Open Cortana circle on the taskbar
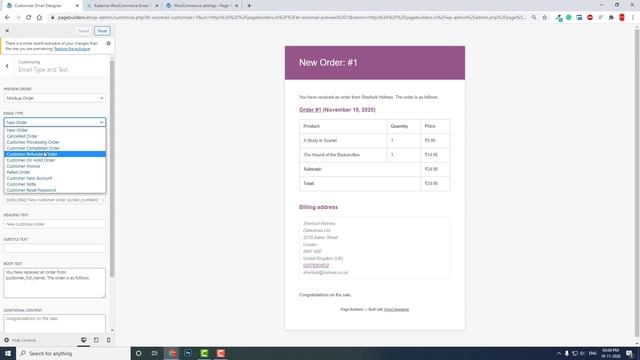Image resolution: width=640 pixels, height=360 pixels. click(138, 353)
